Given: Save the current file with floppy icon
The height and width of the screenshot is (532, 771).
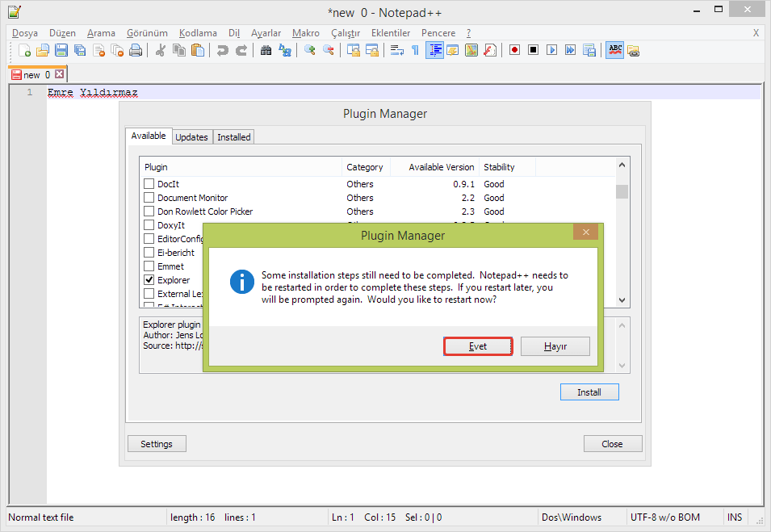Looking at the screenshot, I should 61,50.
